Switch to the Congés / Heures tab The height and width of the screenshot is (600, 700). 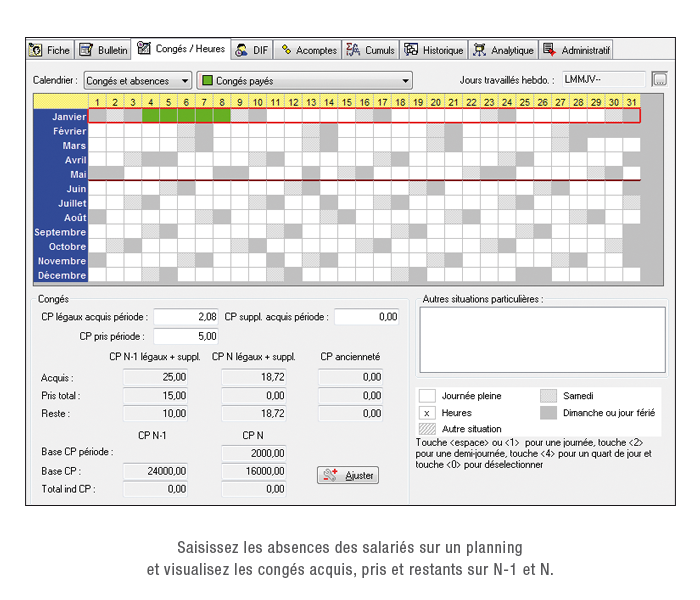(180, 49)
